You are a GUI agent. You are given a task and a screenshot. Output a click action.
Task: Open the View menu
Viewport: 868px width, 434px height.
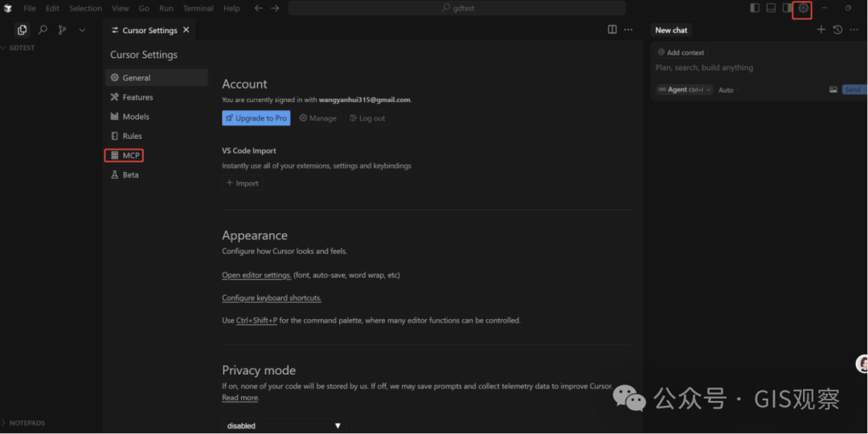[120, 8]
